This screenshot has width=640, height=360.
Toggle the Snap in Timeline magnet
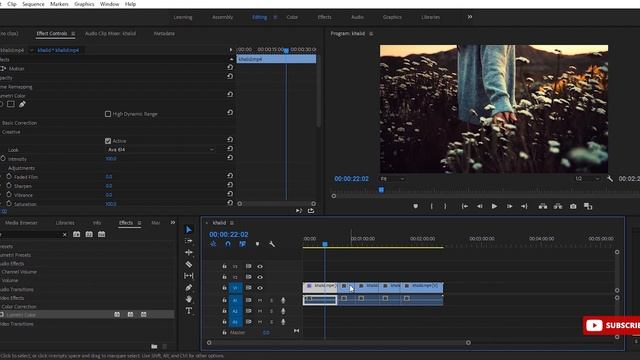pyautogui.click(x=228, y=244)
